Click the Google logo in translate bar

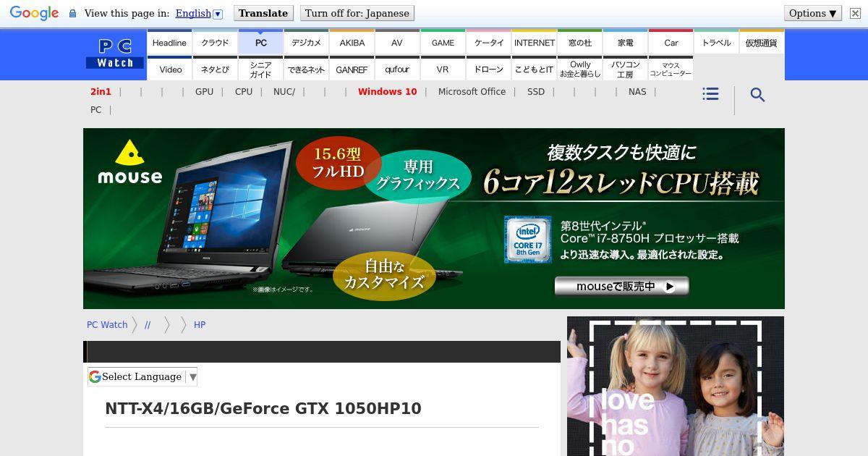(34, 13)
